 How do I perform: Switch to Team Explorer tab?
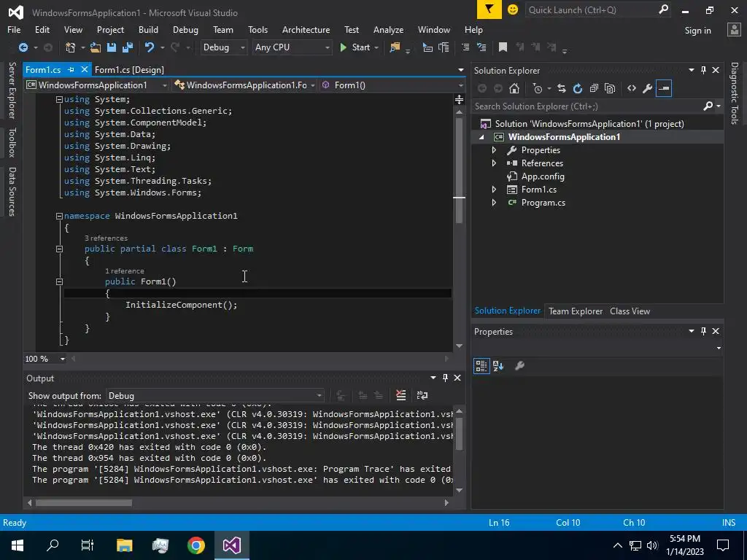(x=576, y=311)
